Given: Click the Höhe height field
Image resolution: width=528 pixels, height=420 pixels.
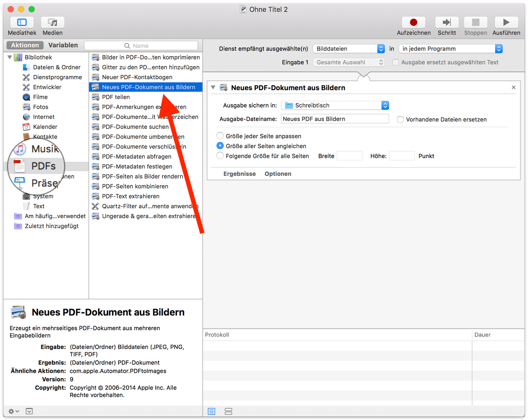Looking at the screenshot, I should pos(402,156).
